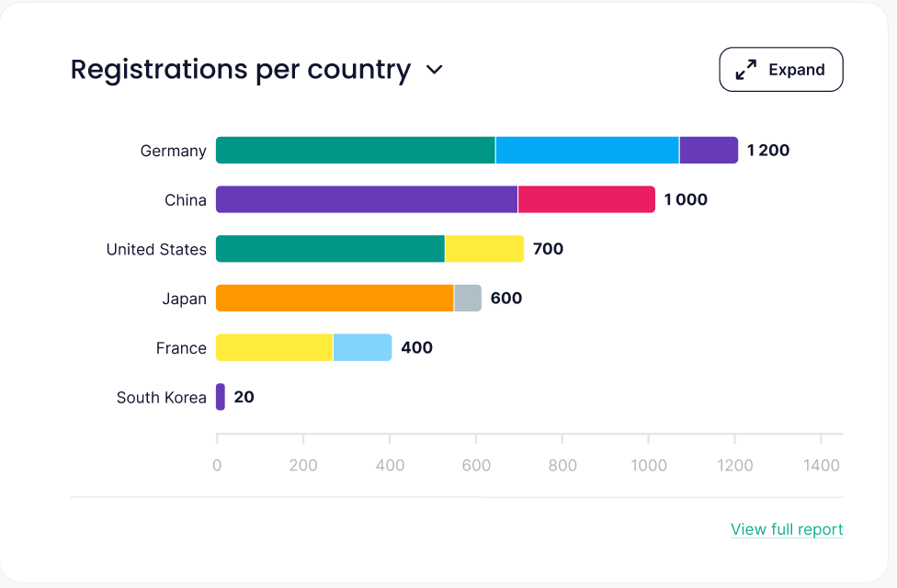Image resolution: width=897 pixels, height=588 pixels.
Task: Select France's light blue bar segment
Action: click(x=362, y=348)
